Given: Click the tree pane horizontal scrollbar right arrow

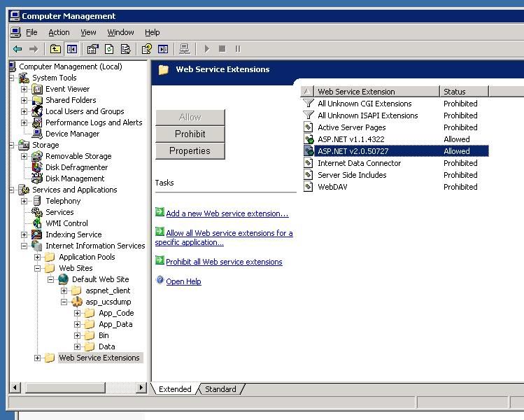Looking at the screenshot, I should pos(141,388).
